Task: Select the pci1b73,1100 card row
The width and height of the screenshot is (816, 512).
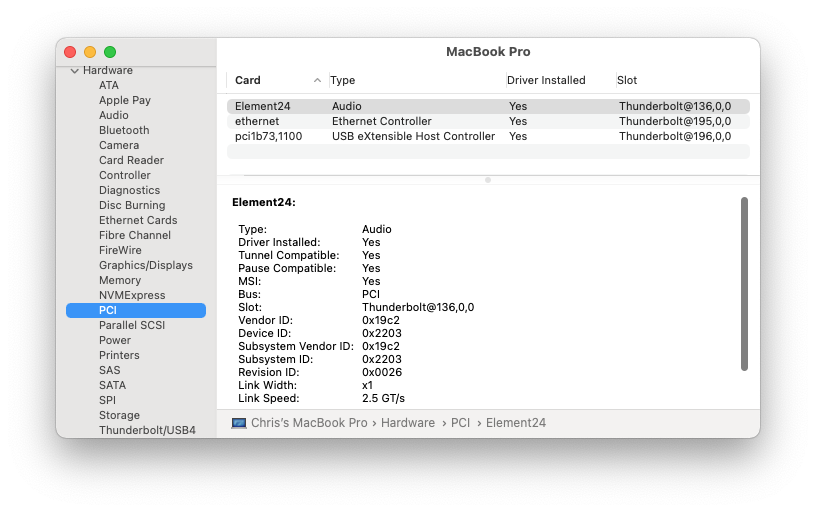Action: click(x=488, y=136)
